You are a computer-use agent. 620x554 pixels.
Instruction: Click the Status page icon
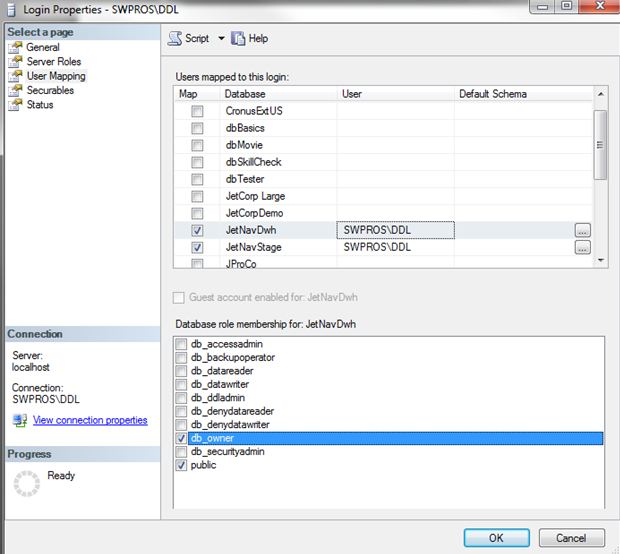pyautogui.click(x=15, y=104)
